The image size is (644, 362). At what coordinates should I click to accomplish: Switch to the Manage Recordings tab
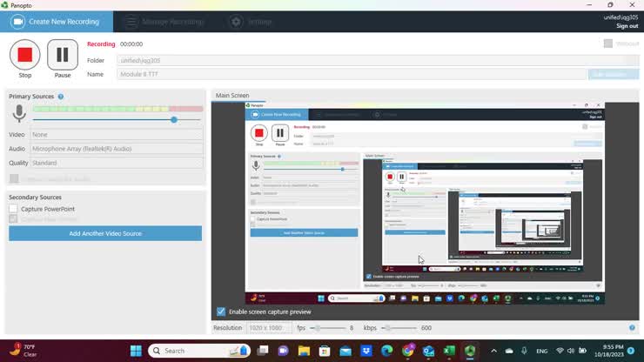coord(164,22)
